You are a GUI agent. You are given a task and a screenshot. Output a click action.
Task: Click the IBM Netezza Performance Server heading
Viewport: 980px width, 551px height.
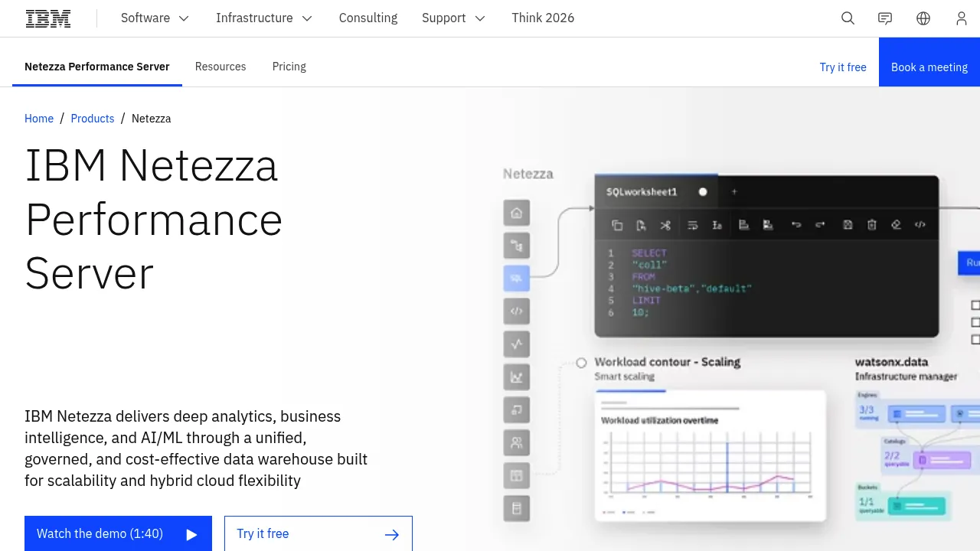coord(154,220)
